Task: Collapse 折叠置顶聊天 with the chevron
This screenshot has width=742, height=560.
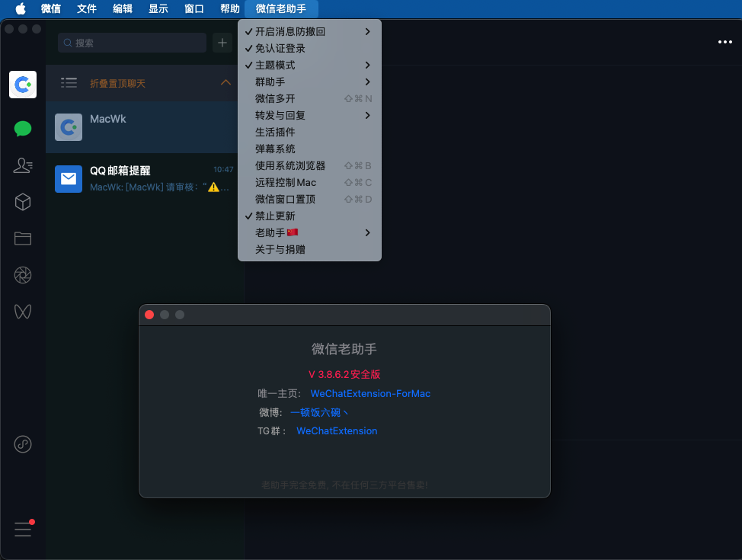Action: click(225, 83)
